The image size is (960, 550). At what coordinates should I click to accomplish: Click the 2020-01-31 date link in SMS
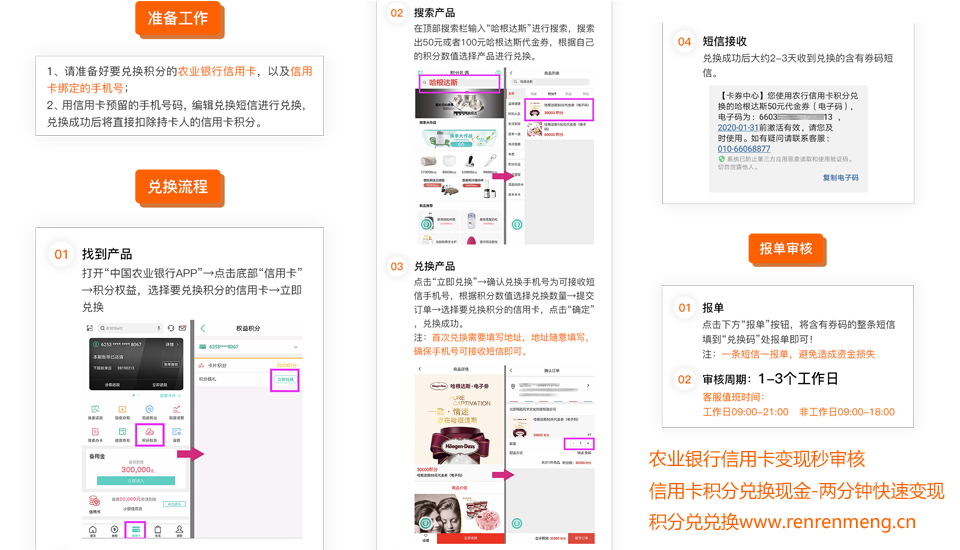(738, 127)
